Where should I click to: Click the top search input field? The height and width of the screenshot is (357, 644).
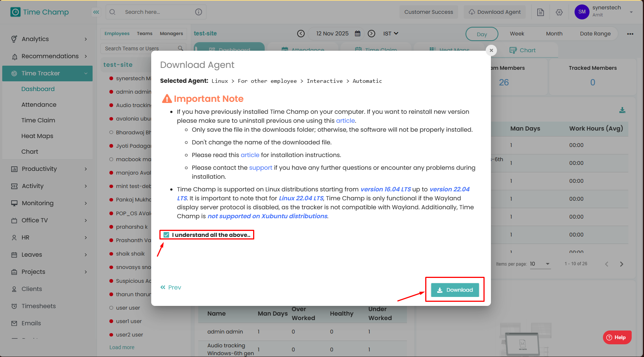156,12
